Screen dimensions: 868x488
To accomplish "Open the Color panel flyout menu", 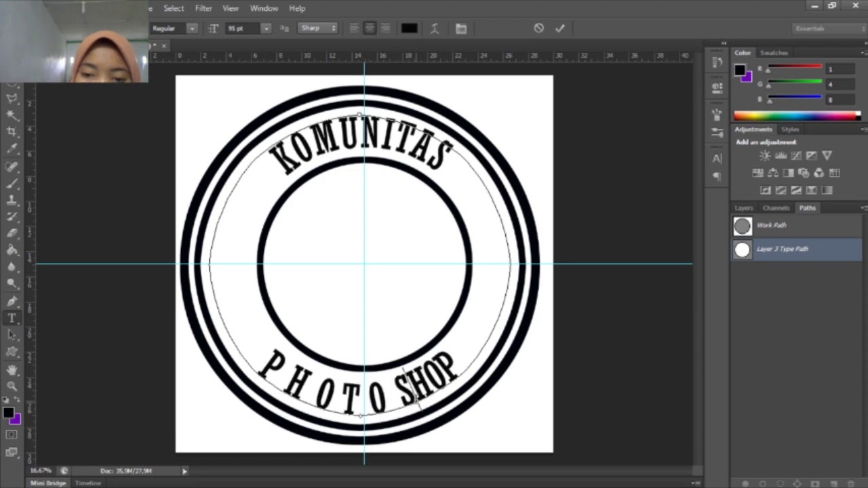I will pyautogui.click(x=863, y=53).
